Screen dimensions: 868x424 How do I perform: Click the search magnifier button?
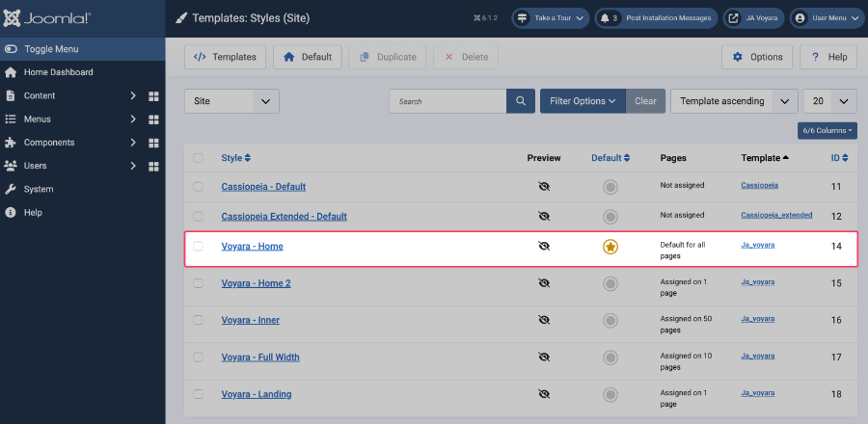coord(521,101)
